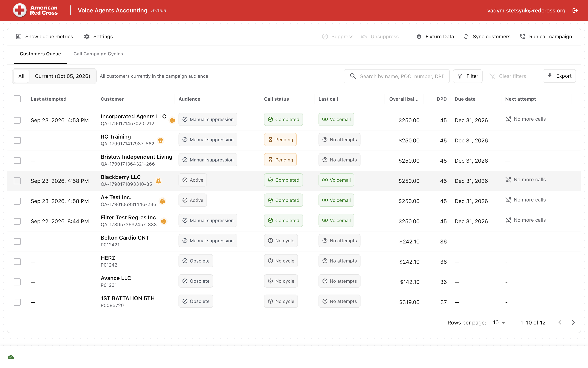Open queue metrics chart icon
588x368 pixels.
coord(19,37)
